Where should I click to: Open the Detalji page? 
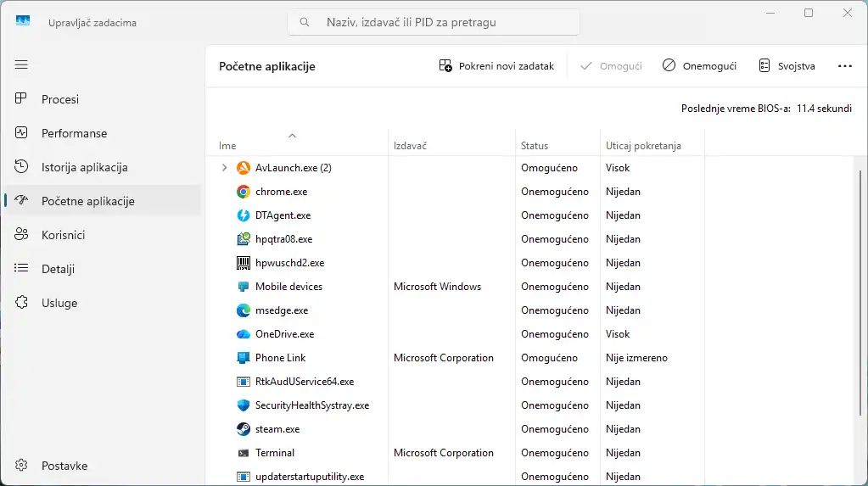(x=103, y=269)
